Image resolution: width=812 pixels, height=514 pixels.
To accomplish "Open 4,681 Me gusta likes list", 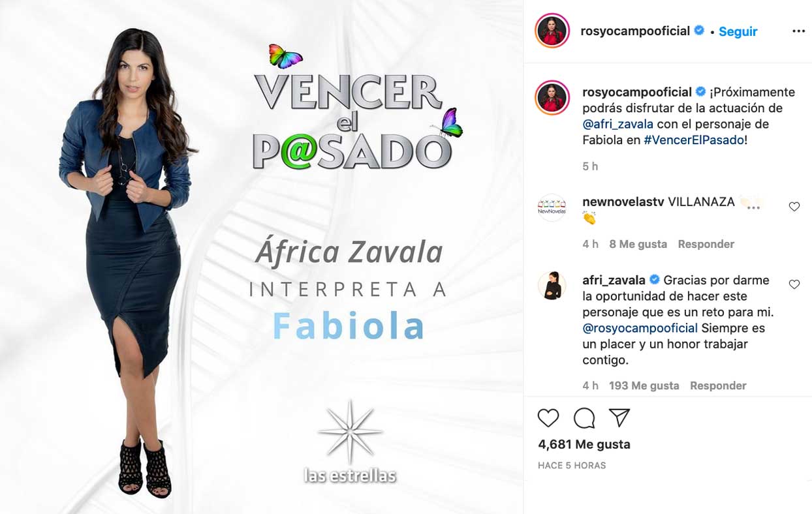I will [584, 444].
